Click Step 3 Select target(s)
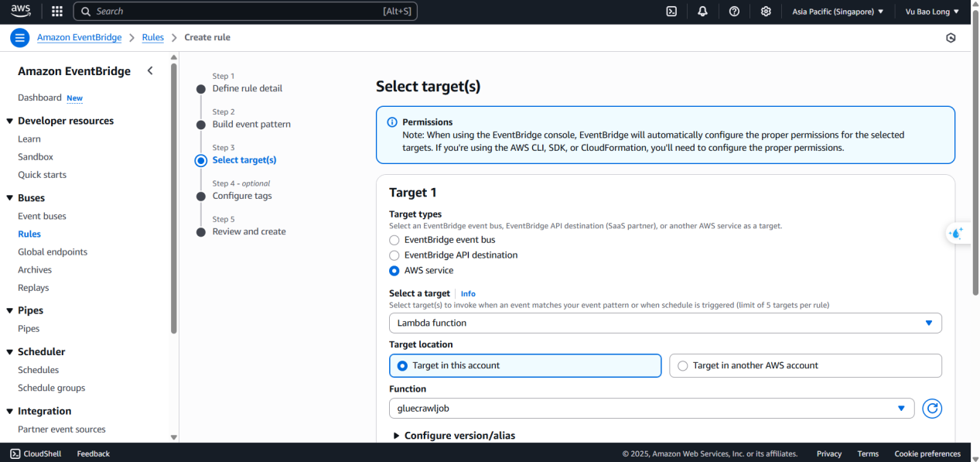 click(244, 160)
